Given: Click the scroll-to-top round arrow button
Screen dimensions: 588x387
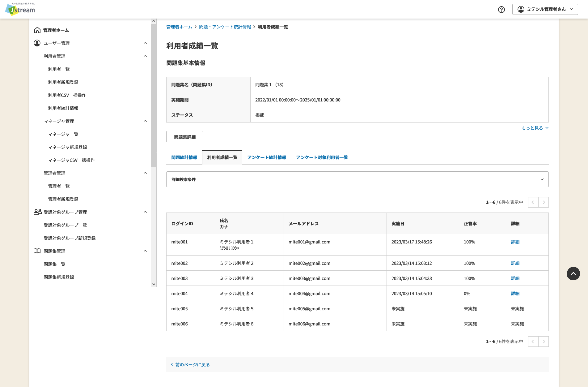Looking at the screenshot, I should click(x=573, y=273).
